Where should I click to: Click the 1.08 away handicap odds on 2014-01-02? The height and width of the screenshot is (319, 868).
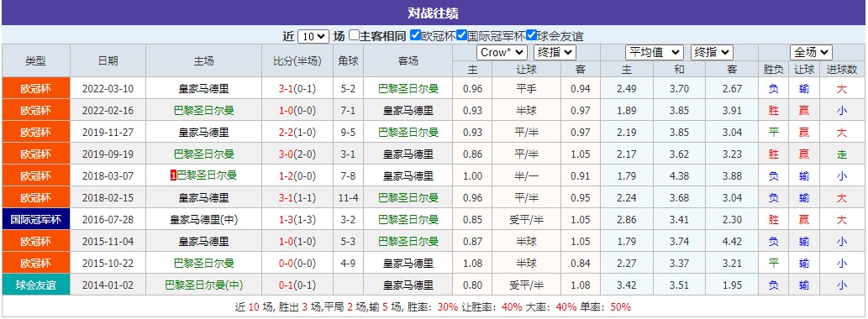580,285
